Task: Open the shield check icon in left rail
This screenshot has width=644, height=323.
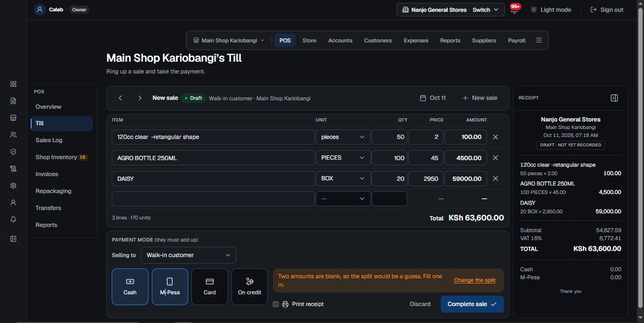Action: pos(13,152)
